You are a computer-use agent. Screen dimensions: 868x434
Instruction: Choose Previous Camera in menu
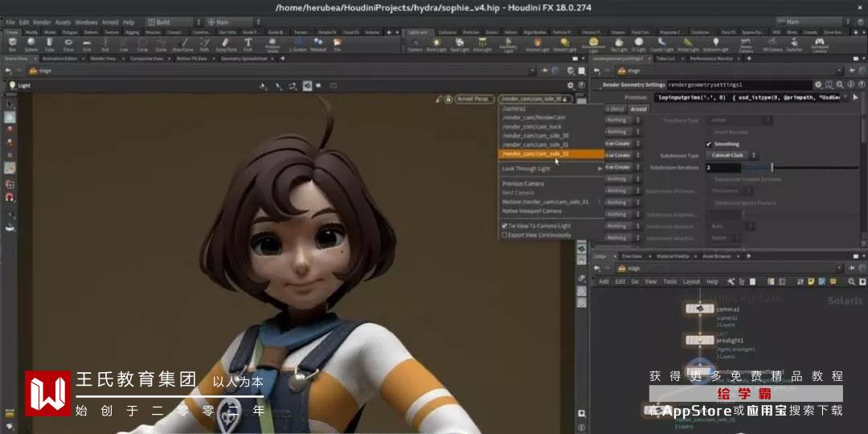(x=552, y=183)
